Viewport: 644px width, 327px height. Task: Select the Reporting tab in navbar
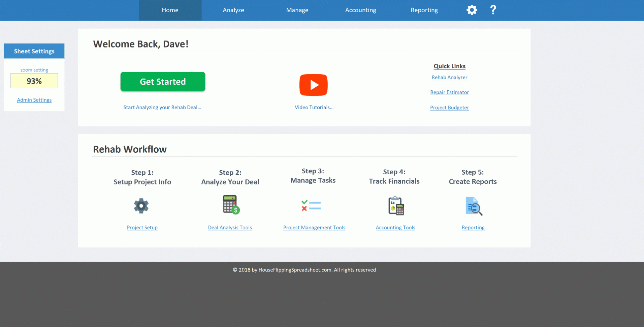424,10
